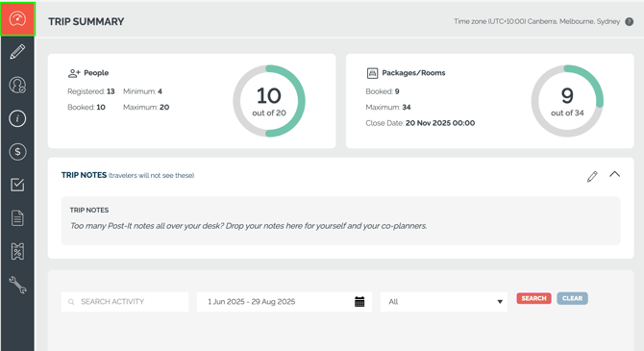The width and height of the screenshot is (644, 351).
Task: Open the discount coupon icon in sidebar
Action: point(17,251)
